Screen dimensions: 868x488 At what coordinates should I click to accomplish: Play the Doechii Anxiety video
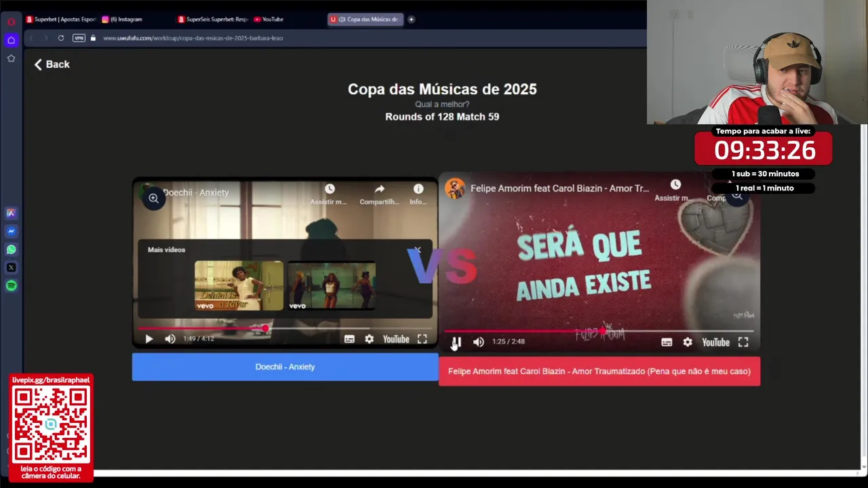pos(149,339)
